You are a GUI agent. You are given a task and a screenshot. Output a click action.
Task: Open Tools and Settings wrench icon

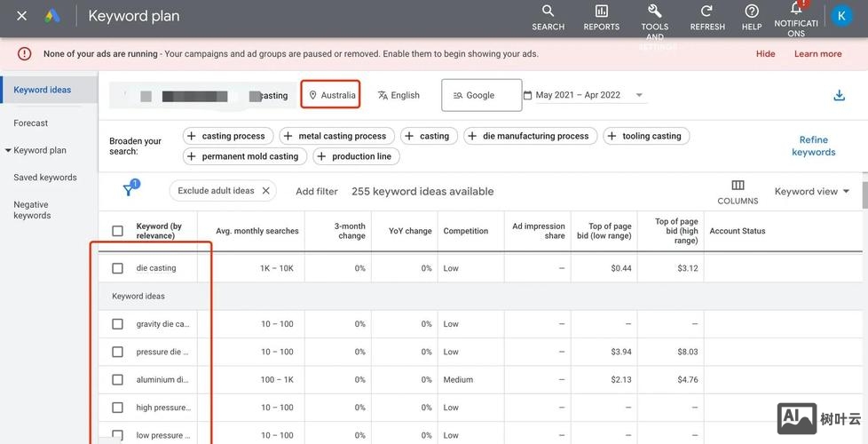point(654,12)
